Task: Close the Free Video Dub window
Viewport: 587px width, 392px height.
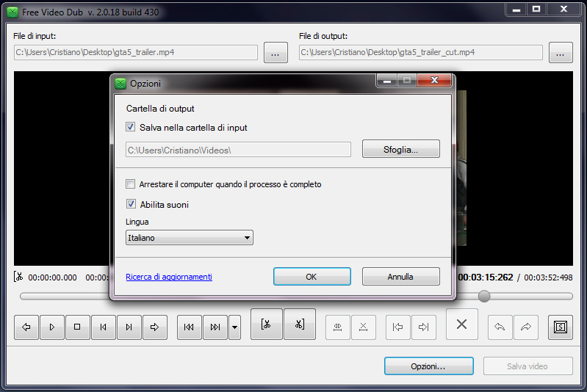Action: click(x=563, y=10)
